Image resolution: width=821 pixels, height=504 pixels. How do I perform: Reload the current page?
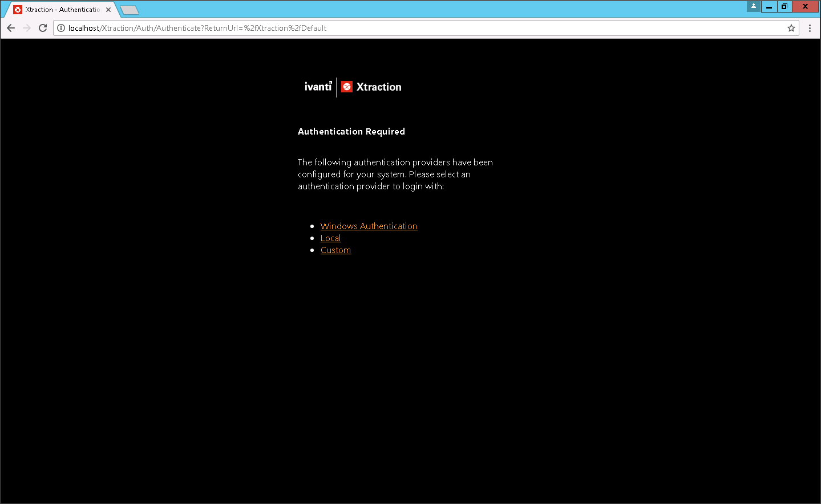point(43,28)
